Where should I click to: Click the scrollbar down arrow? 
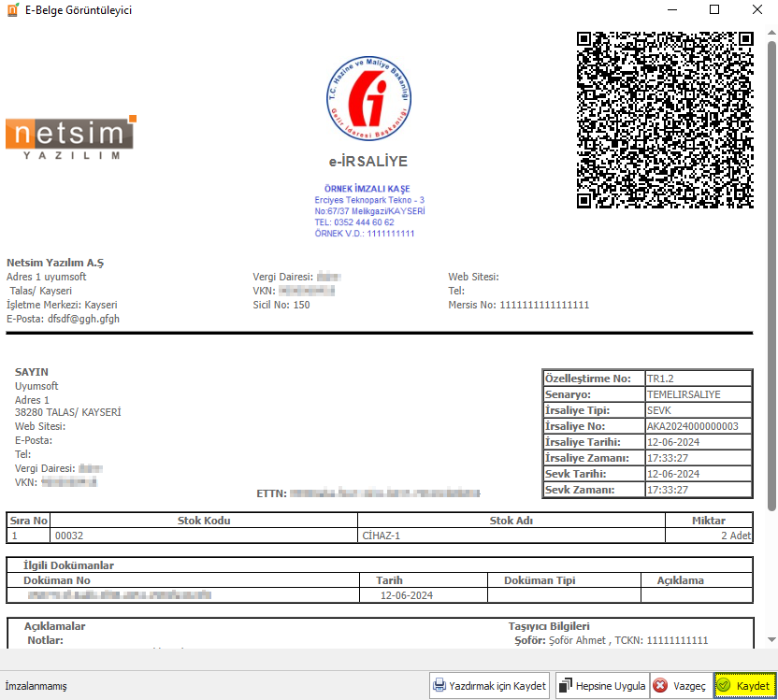771,639
